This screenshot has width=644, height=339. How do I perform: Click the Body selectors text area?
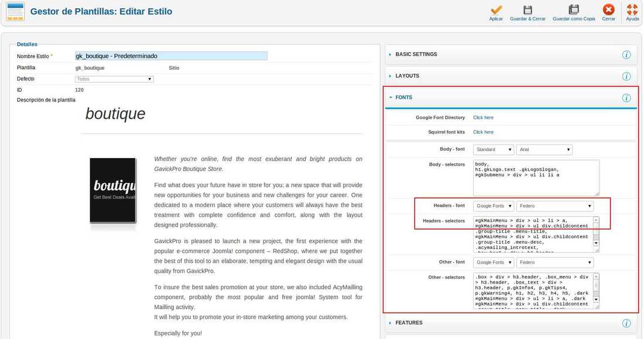click(536, 178)
